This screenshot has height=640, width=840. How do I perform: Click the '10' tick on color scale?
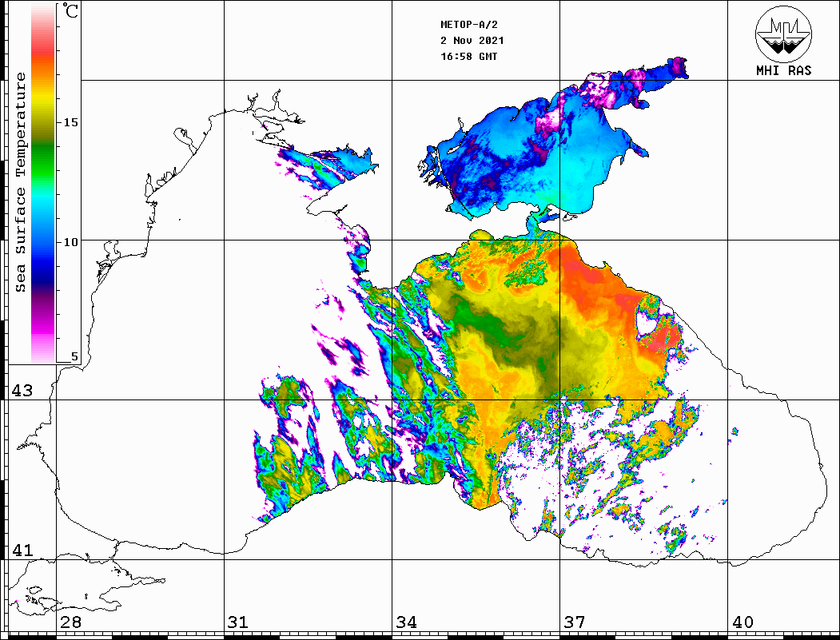70,242
